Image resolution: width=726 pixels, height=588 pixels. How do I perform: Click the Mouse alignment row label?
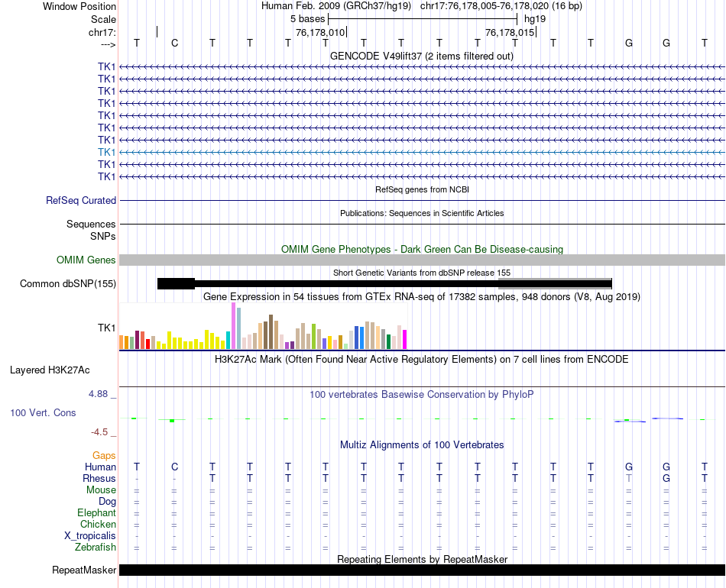tap(101, 489)
